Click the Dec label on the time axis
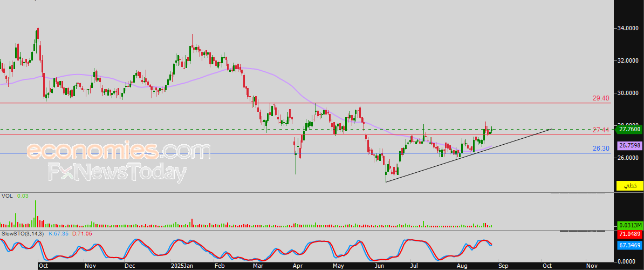Viewport: 644px width, 270px height. [129, 266]
